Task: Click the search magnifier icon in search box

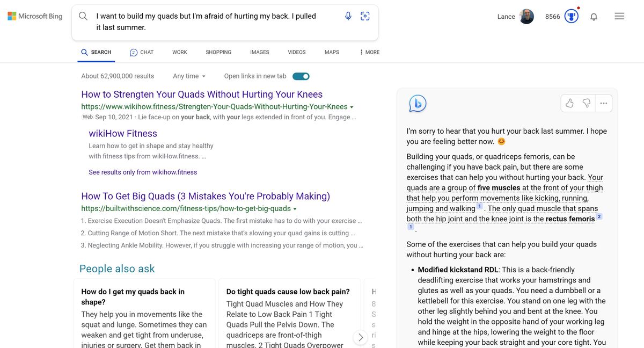Action: point(83,16)
